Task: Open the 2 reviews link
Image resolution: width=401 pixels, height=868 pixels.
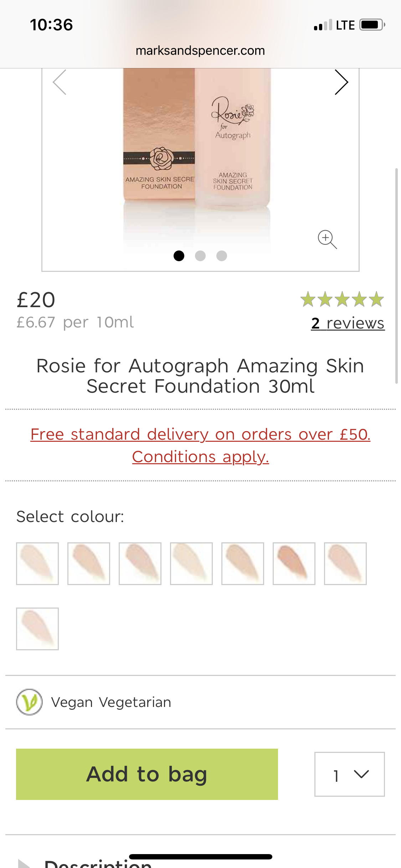Action: click(x=348, y=323)
